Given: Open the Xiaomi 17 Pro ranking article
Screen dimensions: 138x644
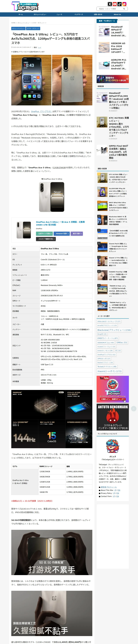Looking at the screenshot, I should pos(113,261).
